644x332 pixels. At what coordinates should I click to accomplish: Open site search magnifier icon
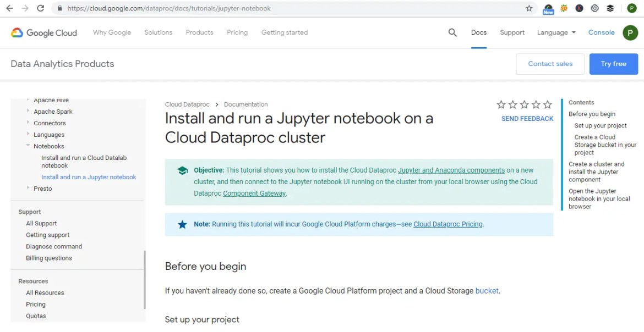coord(452,32)
